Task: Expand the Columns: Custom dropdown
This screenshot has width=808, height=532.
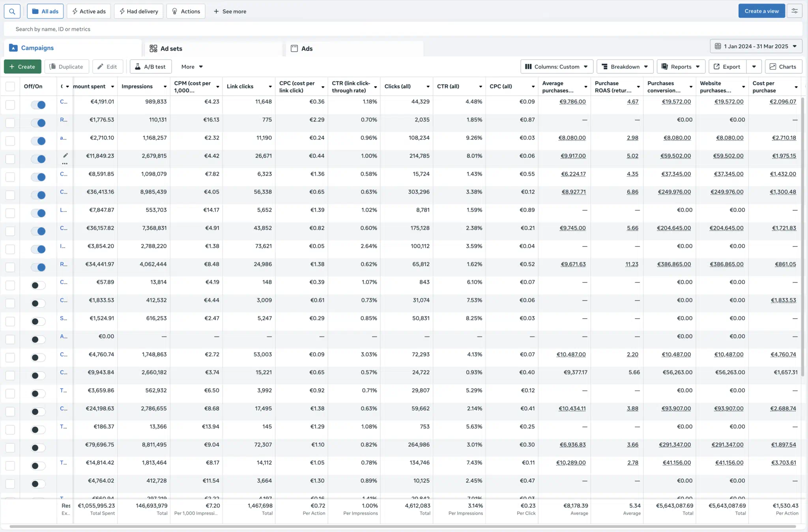Action: point(556,67)
